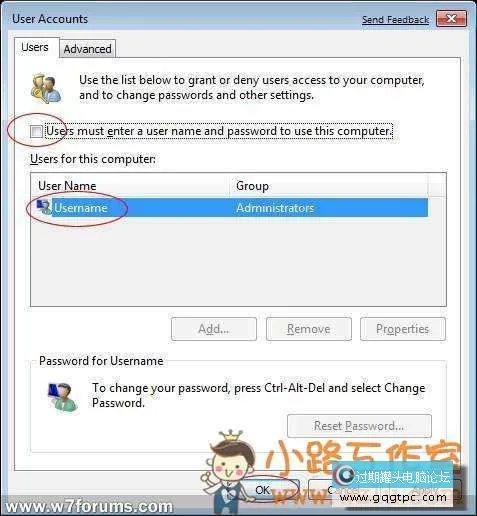Open the Send Feedback link
Screen dimensions: 477x516
(396, 20)
